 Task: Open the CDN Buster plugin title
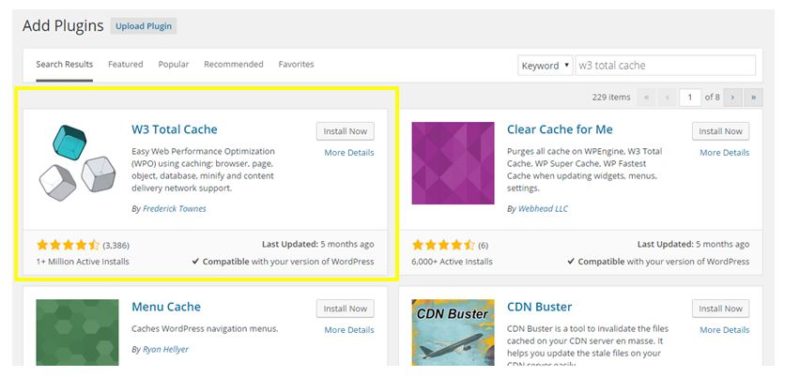point(539,307)
